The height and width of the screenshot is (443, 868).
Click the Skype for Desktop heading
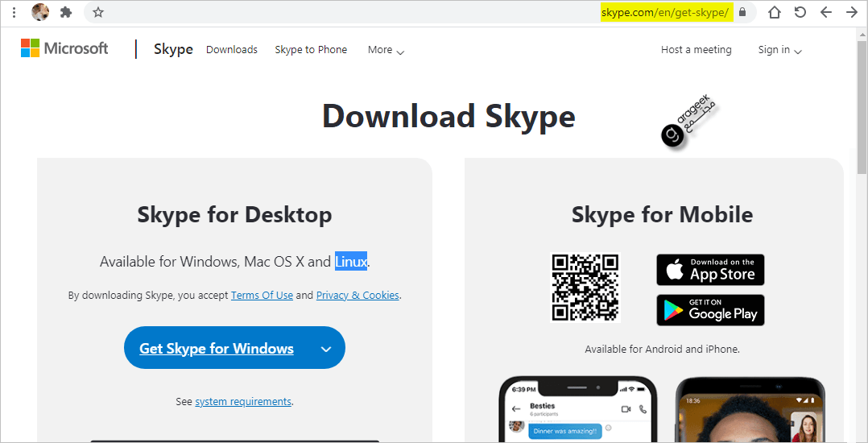pyautogui.click(x=235, y=214)
